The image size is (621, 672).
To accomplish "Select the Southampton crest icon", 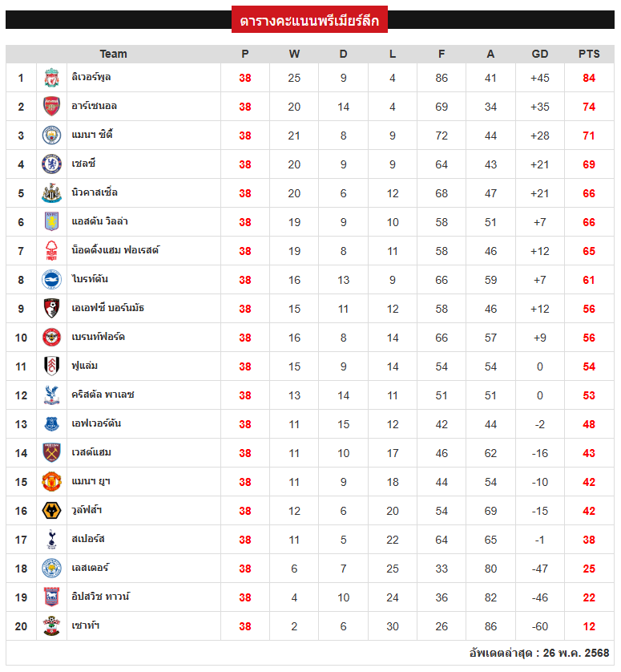I will click(x=51, y=625).
